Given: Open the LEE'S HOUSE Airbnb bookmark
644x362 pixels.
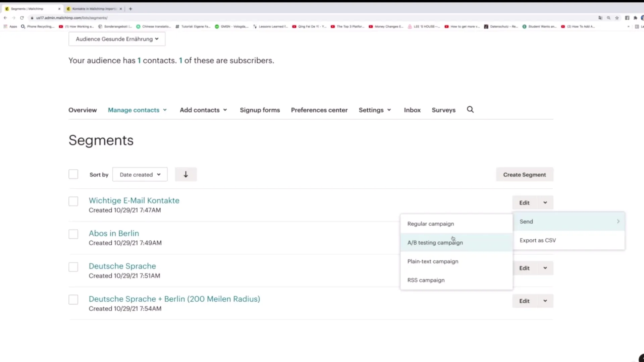Looking at the screenshot, I should click(x=424, y=26).
